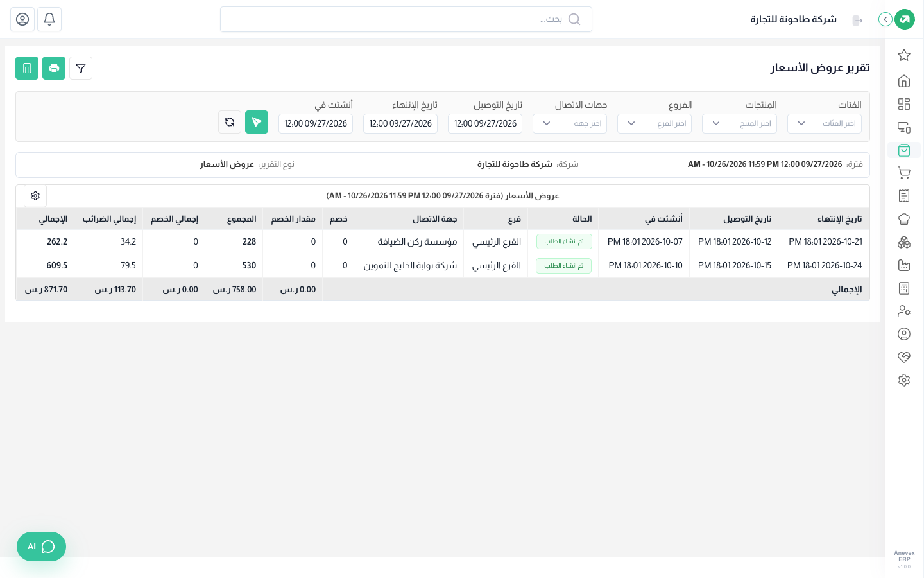Expand the جهات الاتصال contacts dropdown

pyautogui.click(x=570, y=123)
